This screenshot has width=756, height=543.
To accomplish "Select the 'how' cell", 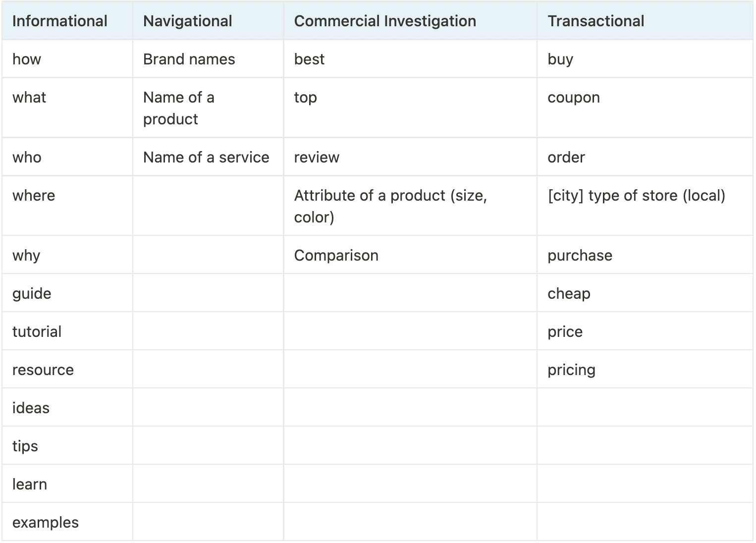I will pos(67,59).
